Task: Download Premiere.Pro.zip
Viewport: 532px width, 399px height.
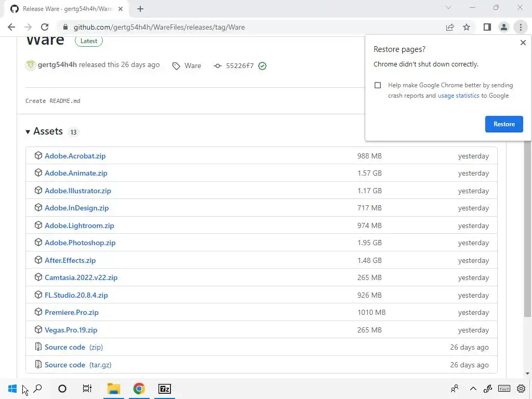Action: pos(72,312)
